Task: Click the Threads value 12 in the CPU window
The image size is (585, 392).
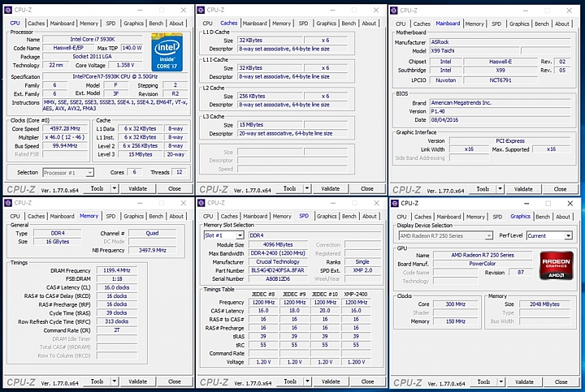Action: tap(180, 172)
